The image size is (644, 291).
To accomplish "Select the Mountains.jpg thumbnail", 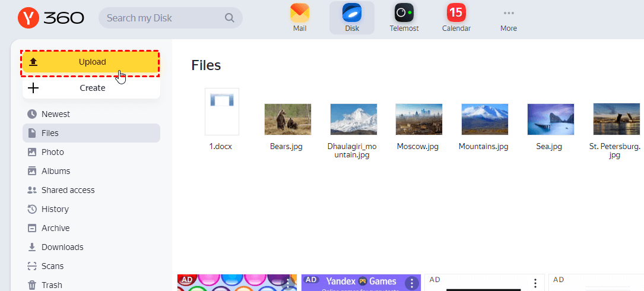I will 485,119.
